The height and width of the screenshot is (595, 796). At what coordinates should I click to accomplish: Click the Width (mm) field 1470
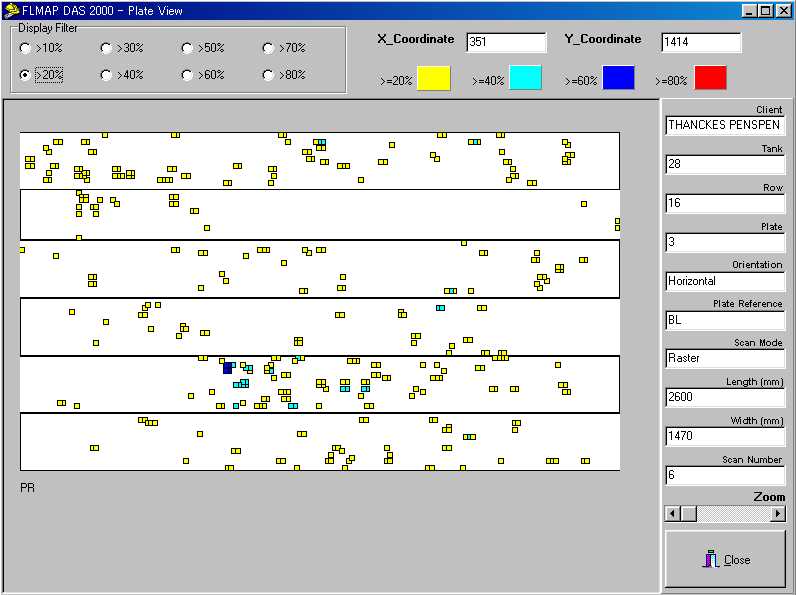click(725, 436)
